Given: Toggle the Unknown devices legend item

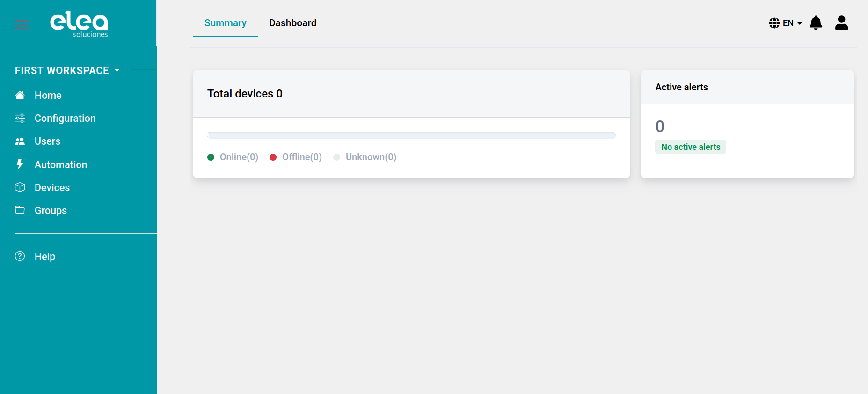Looking at the screenshot, I should click(365, 157).
